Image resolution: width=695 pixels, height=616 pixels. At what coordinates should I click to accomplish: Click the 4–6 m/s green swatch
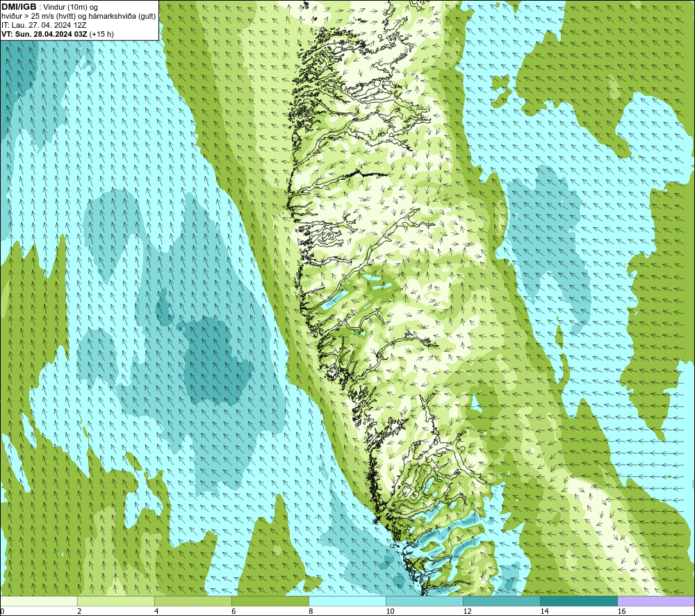click(x=193, y=601)
